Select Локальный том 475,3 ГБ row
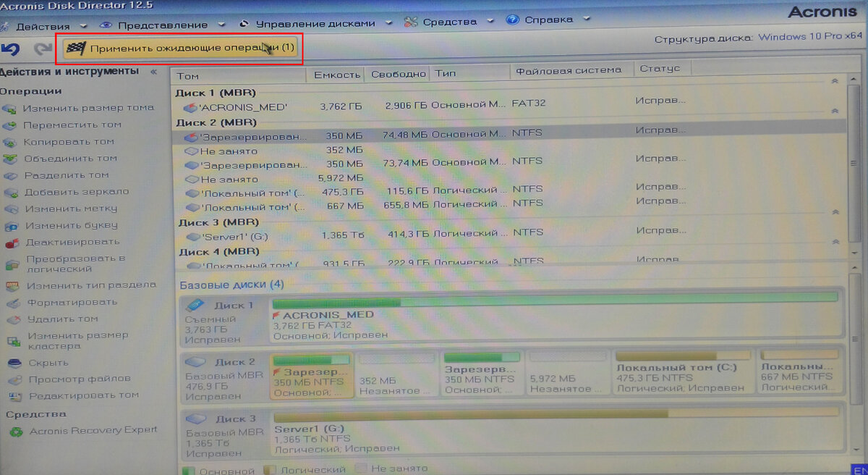The image size is (868, 475). 509,191
